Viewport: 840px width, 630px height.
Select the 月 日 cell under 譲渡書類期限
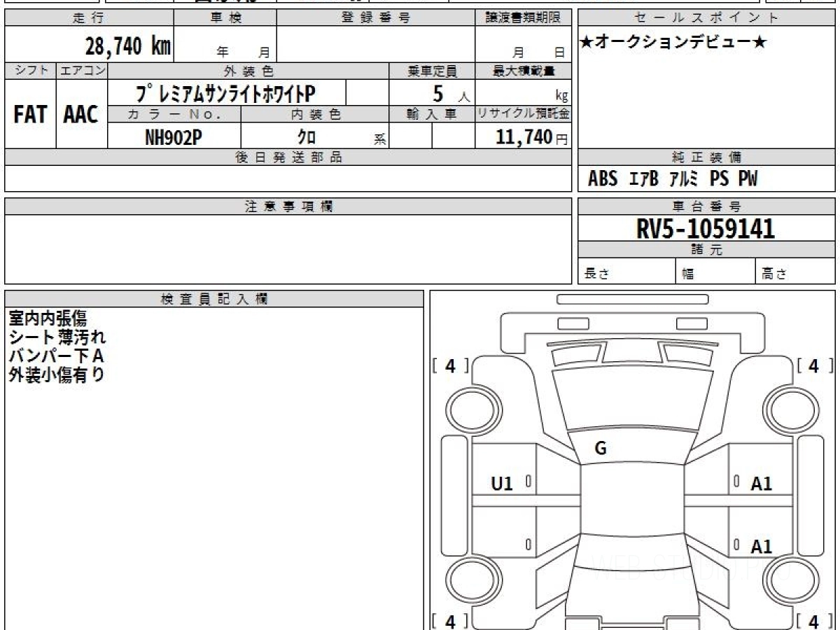[523, 45]
